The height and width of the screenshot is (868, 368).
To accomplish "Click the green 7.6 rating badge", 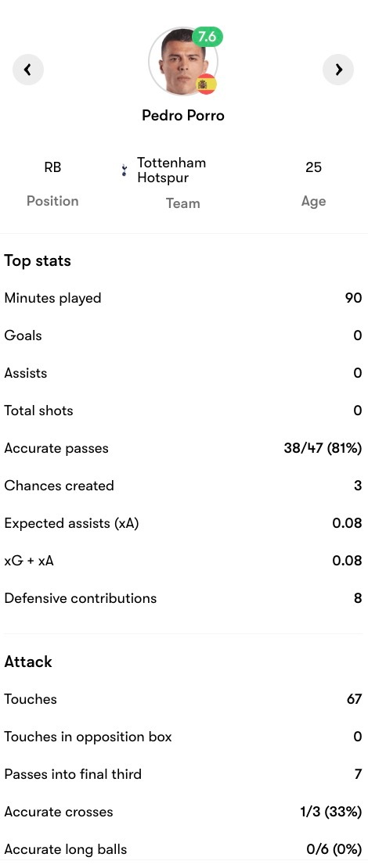I will (207, 37).
